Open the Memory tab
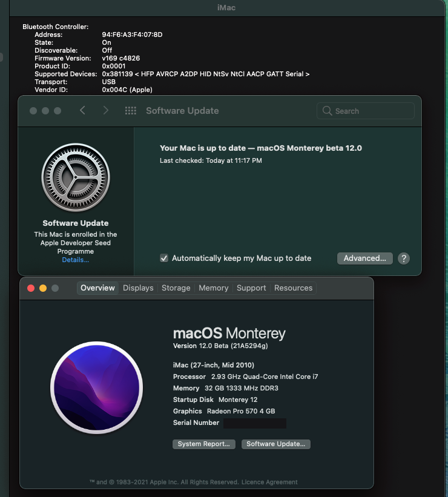This screenshot has width=448, height=497. tap(213, 288)
